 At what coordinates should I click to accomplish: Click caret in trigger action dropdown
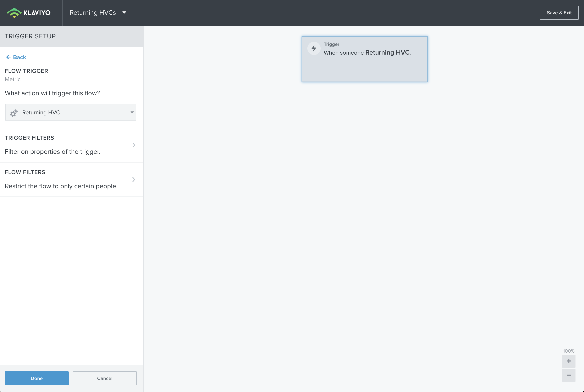tap(132, 112)
